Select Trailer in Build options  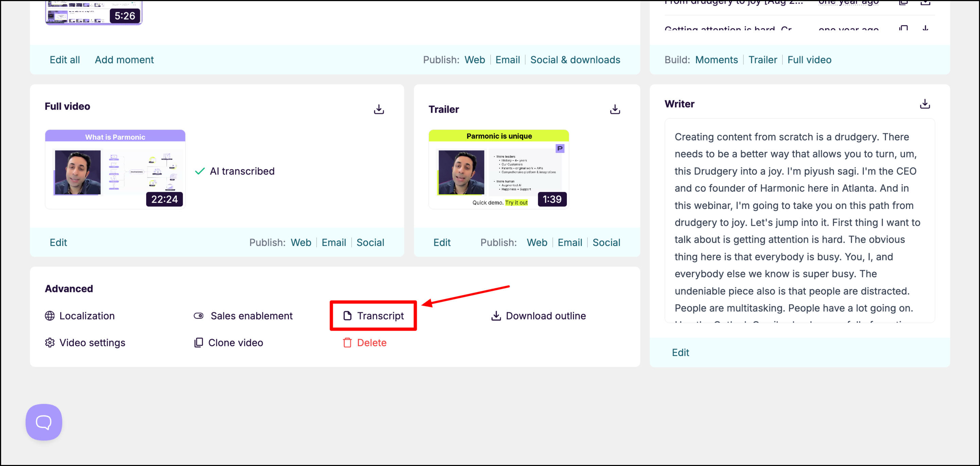coord(763,60)
